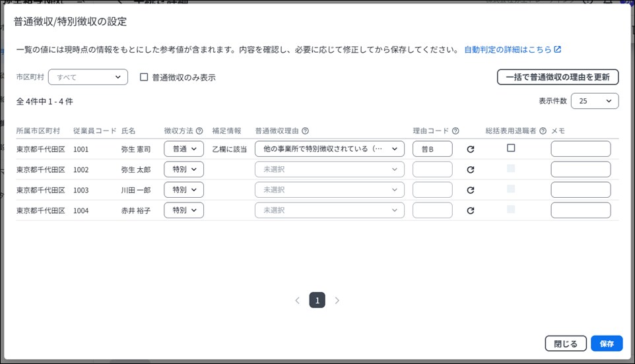Click 理由コード field for employee 1004
635x364 pixels.
click(432, 210)
